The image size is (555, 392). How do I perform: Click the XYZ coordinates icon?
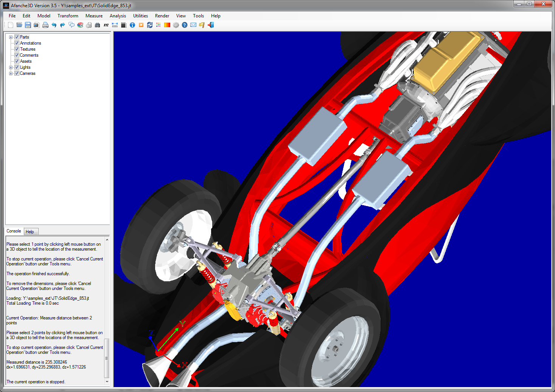pos(106,25)
